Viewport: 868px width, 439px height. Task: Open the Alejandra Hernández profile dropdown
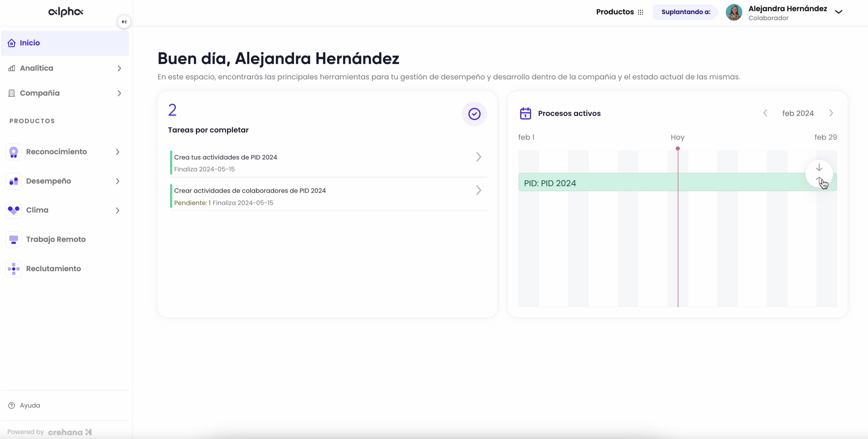[839, 12]
